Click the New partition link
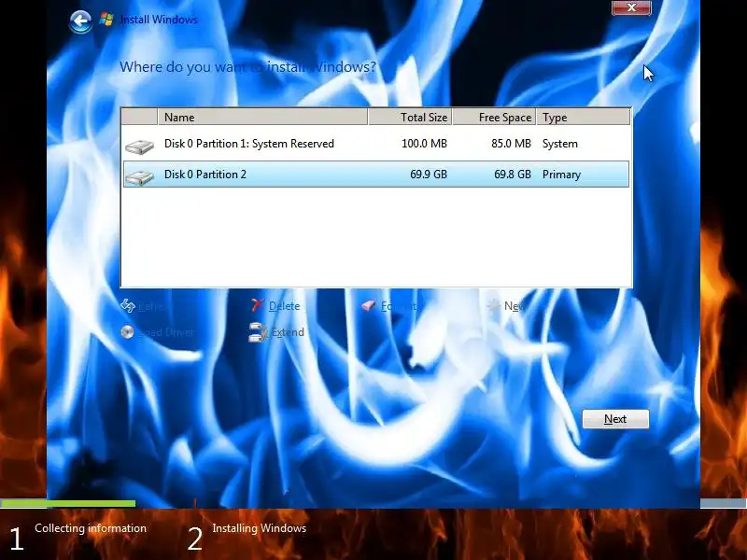The width and height of the screenshot is (747, 560). (x=514, y=306)
